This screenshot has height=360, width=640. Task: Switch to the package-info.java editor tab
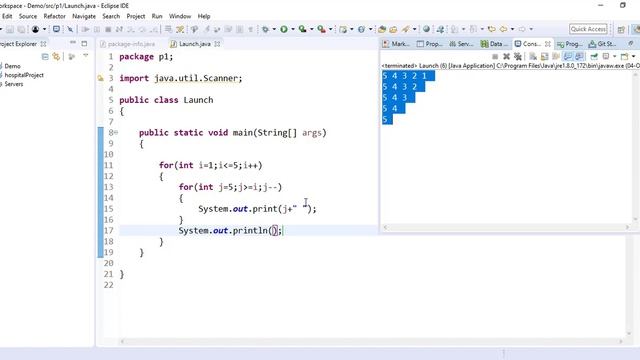pyautogui.click(x=127, y=44)
